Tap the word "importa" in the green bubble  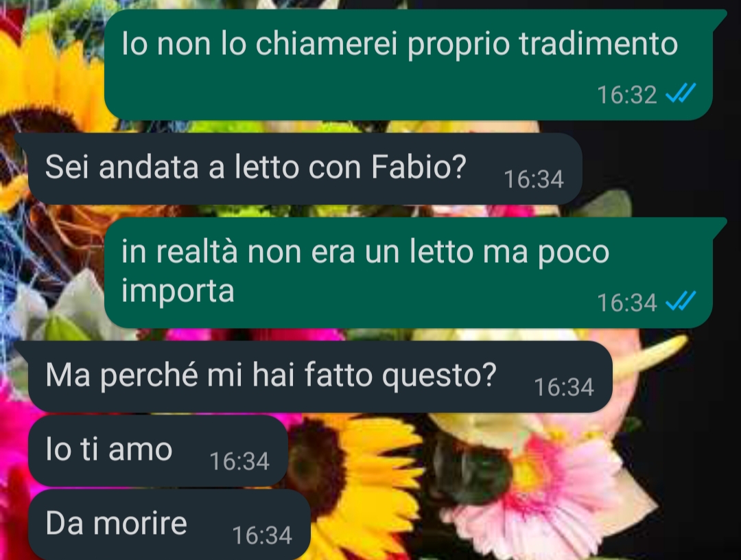click(178, 290)
